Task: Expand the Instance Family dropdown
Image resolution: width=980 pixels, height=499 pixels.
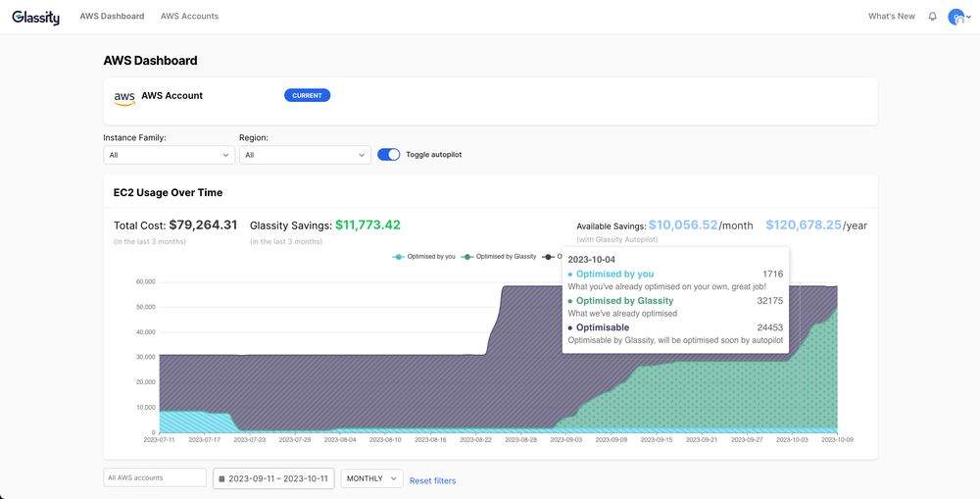Action: coord(169,155)
